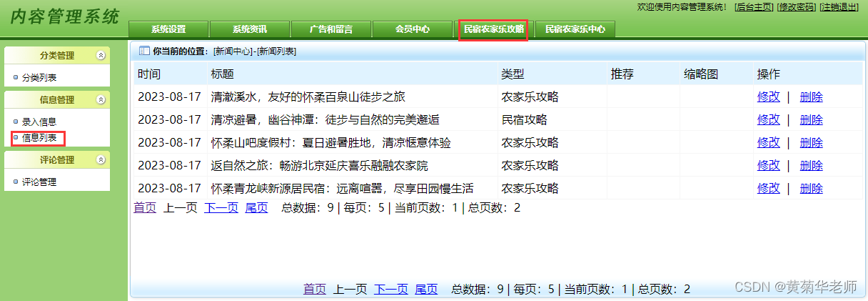Image resolution: width=868 pixels, height=301 pixels.
Task: Go to 下一页 in bottom pagination
Action: tap(391, 290)
